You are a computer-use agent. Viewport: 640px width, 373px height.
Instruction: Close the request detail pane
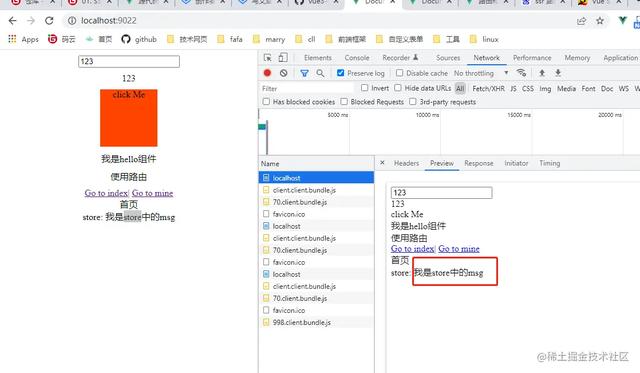point(382,162)
